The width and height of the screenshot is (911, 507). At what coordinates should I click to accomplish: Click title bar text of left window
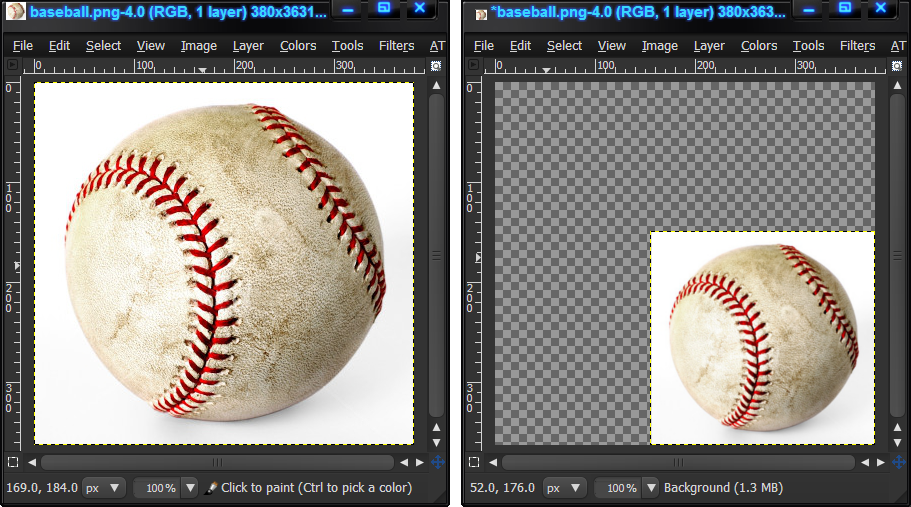tap(178, 12)
